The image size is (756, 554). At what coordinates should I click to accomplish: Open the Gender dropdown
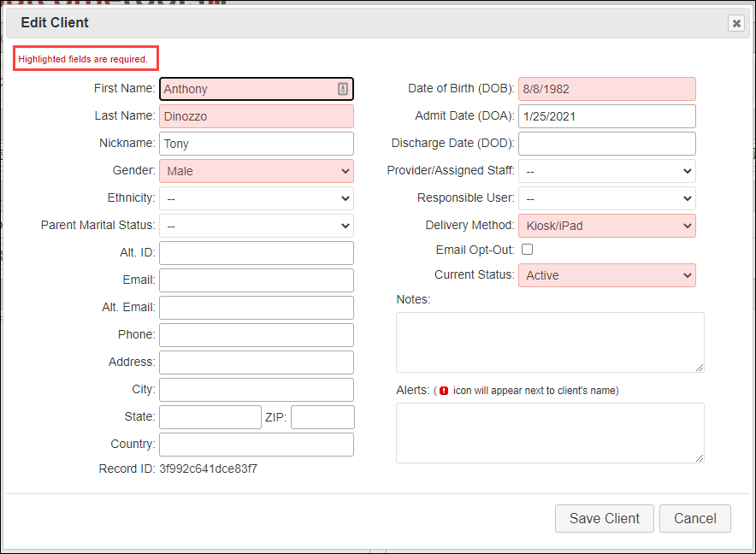pos(257,171)
